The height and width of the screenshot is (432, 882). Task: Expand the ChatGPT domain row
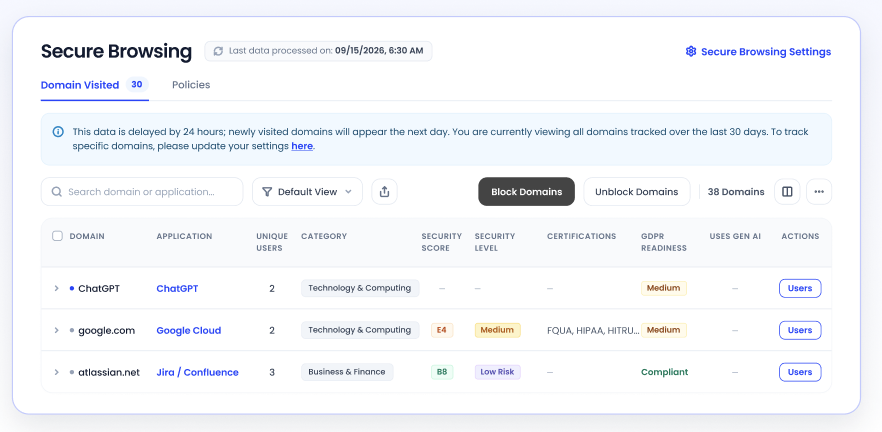click(56, 289)
